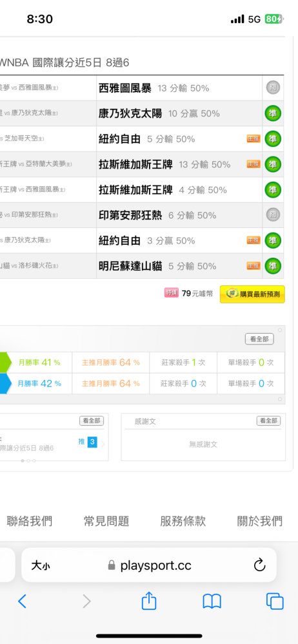
Task: View all via 看全部 above win rates
Action: [x=259, y=339]
